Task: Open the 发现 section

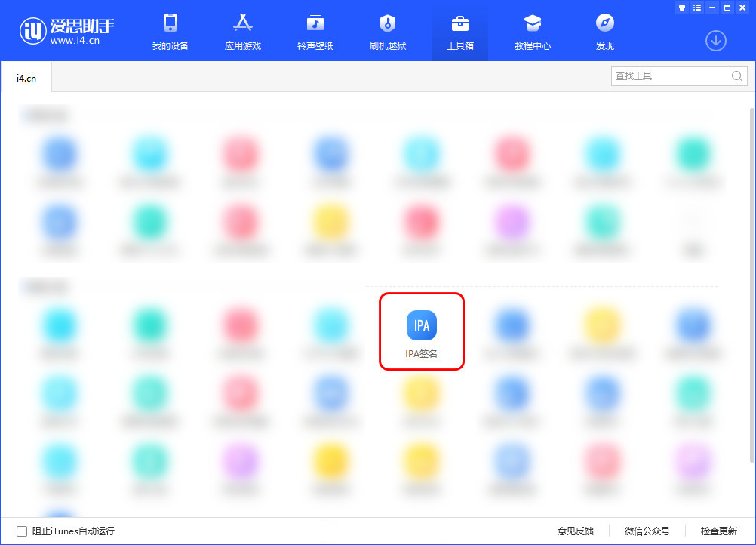Action: coord(604,32)
